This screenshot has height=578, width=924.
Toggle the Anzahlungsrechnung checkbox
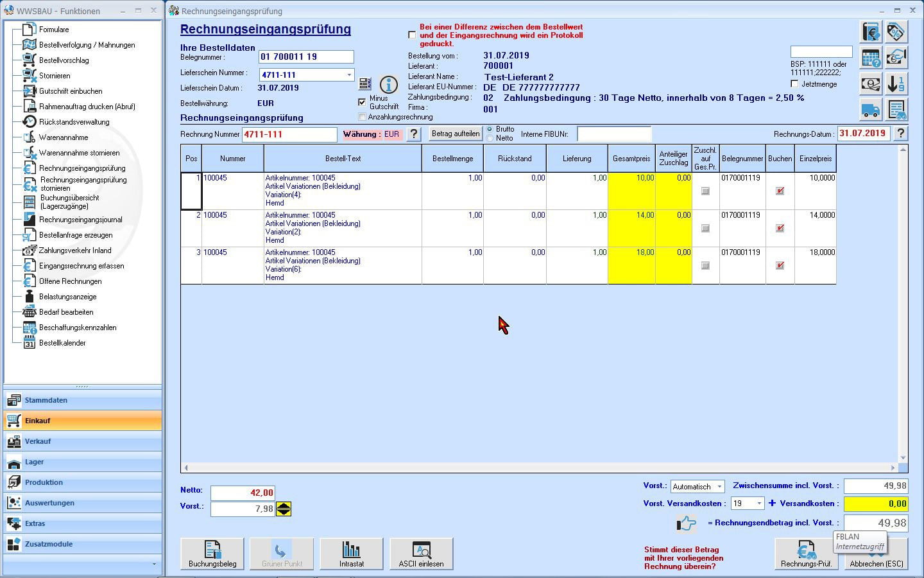(x=362, y=117)
